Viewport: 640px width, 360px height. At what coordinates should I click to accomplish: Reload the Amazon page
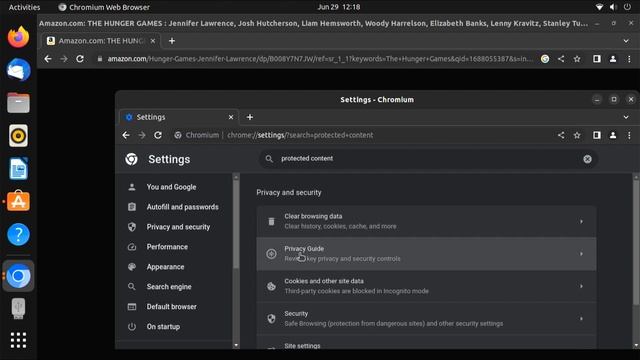click(x=80, y=59)
